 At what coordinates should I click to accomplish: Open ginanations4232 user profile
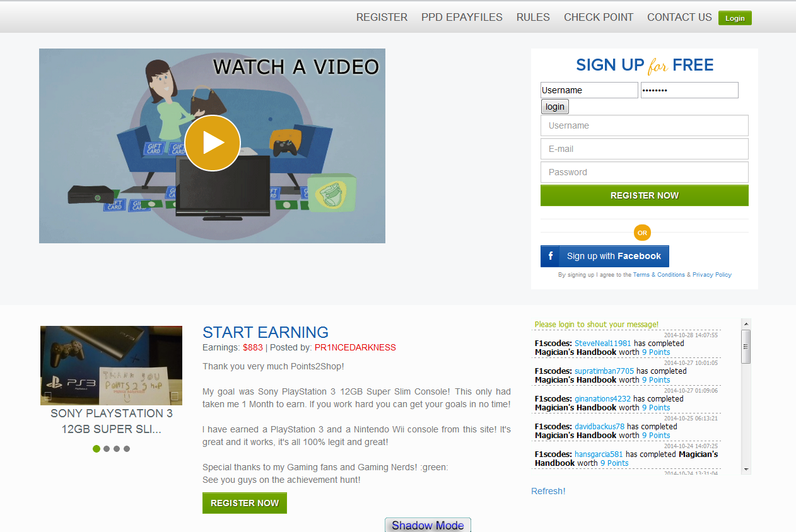click(602, 399)
